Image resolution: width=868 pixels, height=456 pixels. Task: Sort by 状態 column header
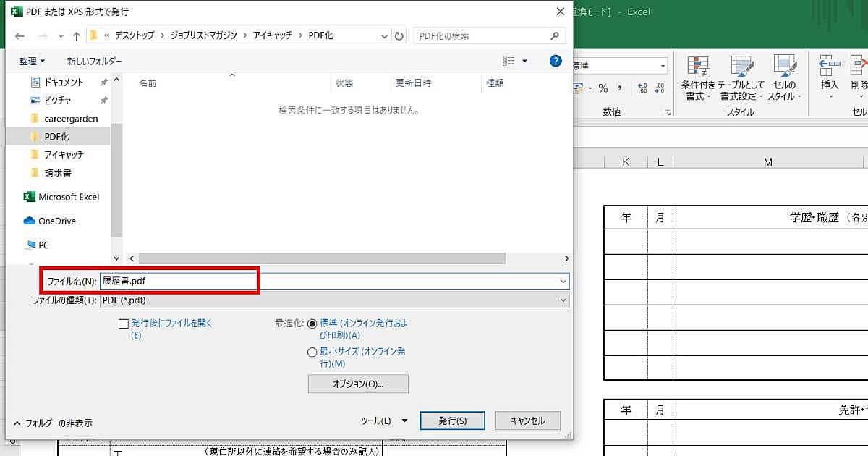[x=344, y=83]
